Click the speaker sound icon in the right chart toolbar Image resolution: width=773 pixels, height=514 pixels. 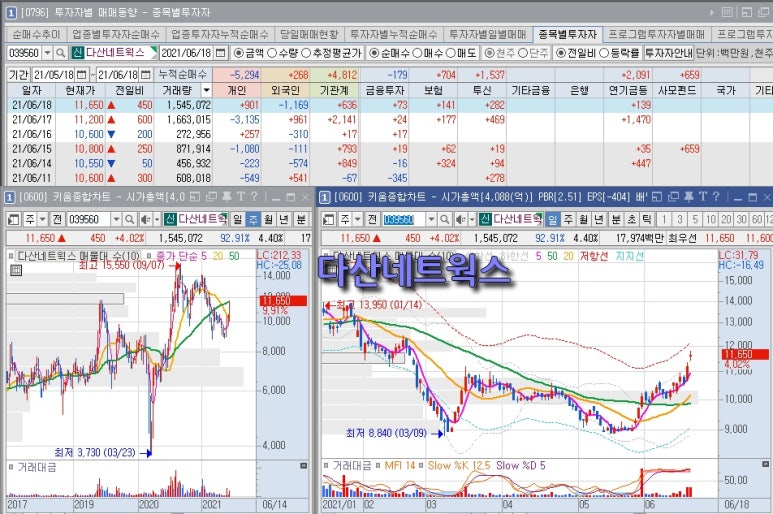461,219
